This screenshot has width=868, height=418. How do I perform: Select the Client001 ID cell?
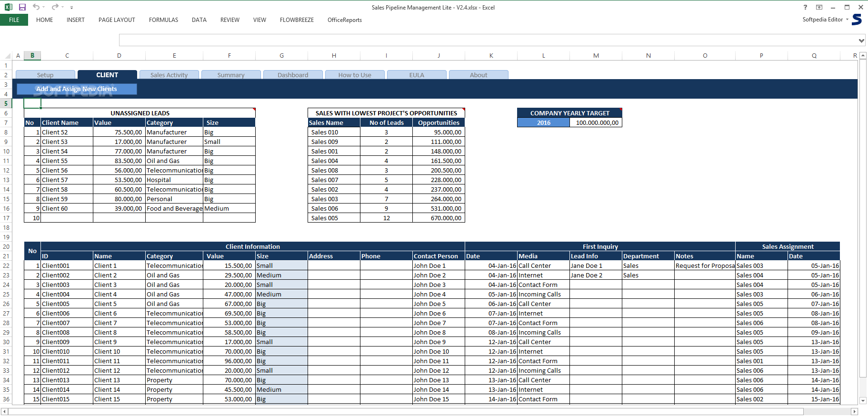pyautogui.click(x=67, y=265)
